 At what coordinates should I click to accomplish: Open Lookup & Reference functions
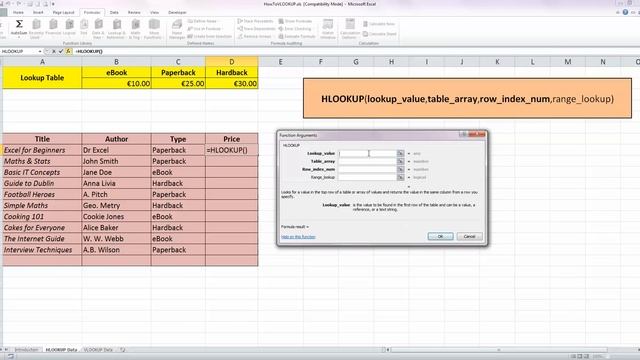click(116, 29)
